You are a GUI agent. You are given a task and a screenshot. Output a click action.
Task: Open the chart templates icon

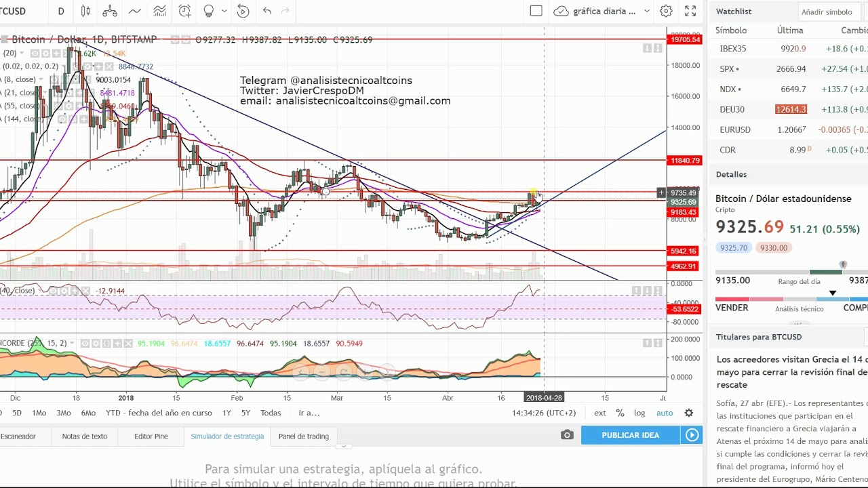pyautogui.click(x=160, y=11)
